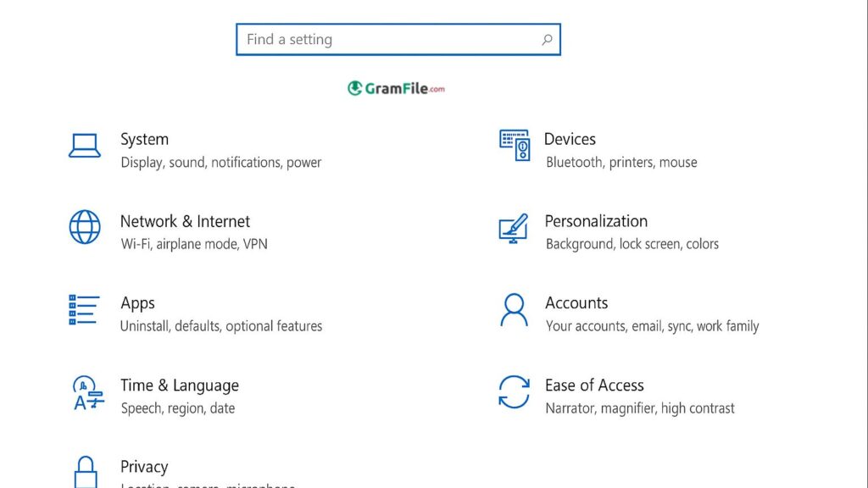This screenshot has width=868, height=488.
Task: Click the Accounts person icon
Action: pos(514,310)
